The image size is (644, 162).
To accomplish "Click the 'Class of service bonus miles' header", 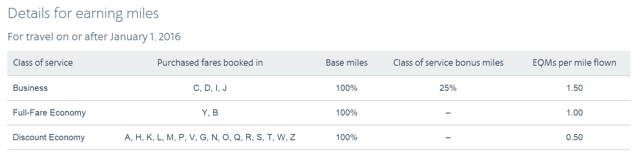I will pyautogui.click(x=448, y=63).
